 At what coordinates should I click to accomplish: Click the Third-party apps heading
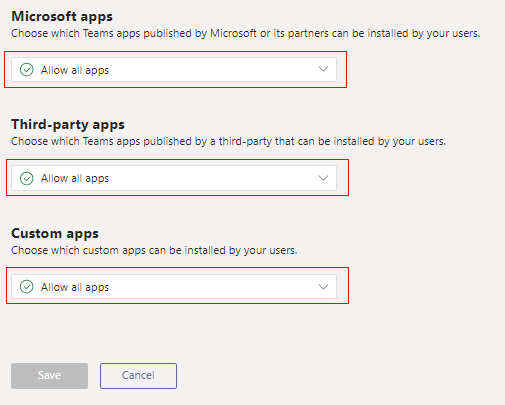pos(68,125)
